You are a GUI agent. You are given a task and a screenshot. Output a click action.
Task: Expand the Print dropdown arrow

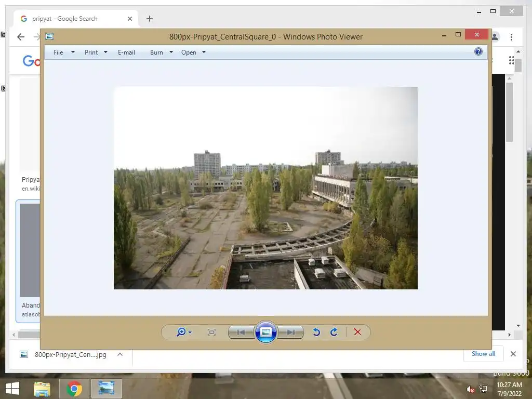click(x=105, y=52)
